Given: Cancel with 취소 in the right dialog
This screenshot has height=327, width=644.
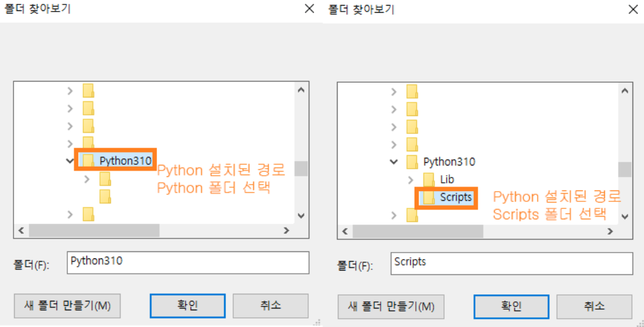Looking at the screenshot, I should 594,306.
